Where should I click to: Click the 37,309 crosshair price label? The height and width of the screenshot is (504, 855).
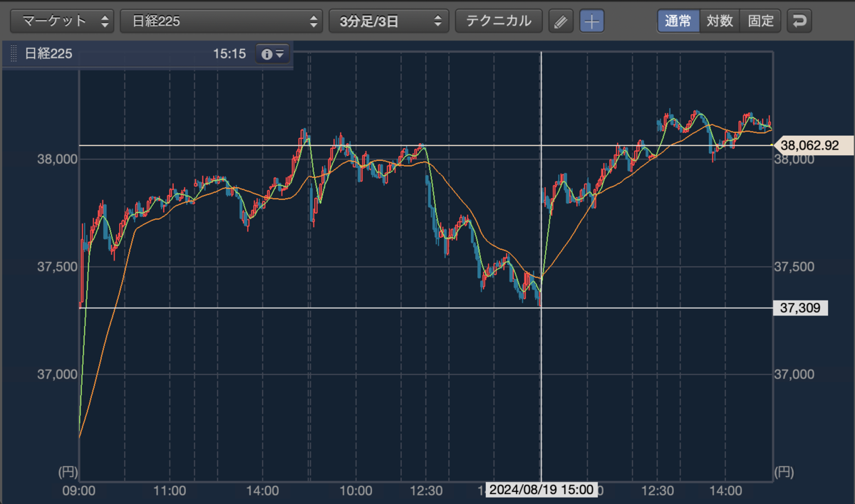point(801,308)
